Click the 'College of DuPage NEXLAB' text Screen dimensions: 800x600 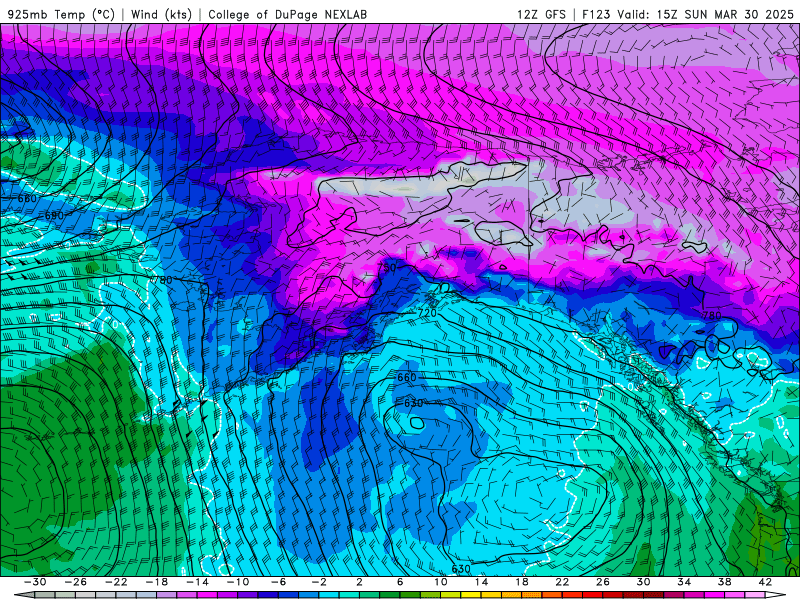[x=287, y=14]
